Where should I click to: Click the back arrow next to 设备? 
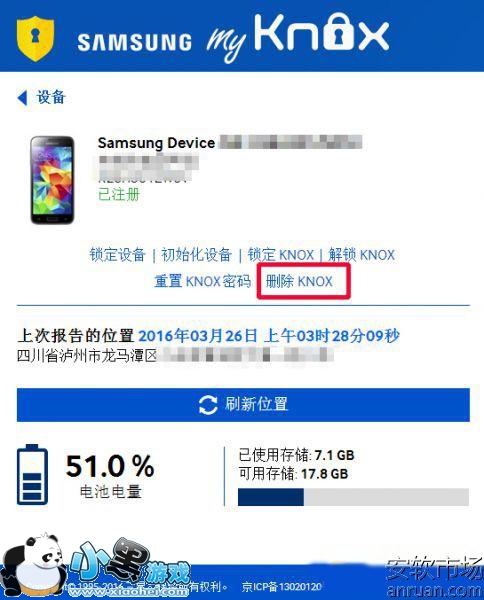pyautogui.click(x=22, y=98)
